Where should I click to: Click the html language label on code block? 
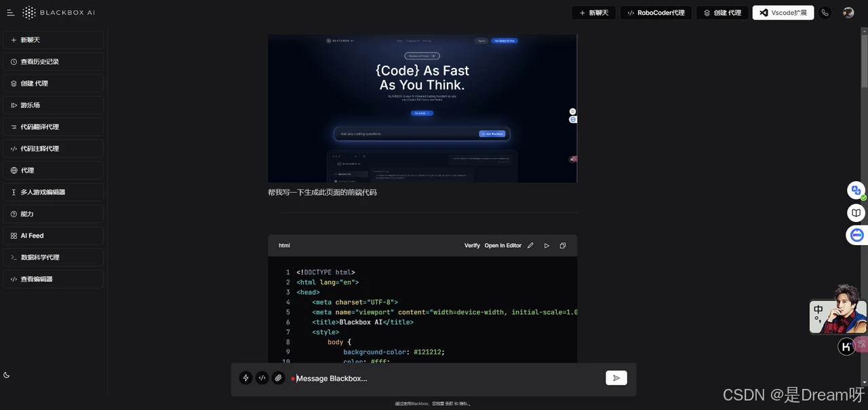pyautogui.click(x=284, y=246)
